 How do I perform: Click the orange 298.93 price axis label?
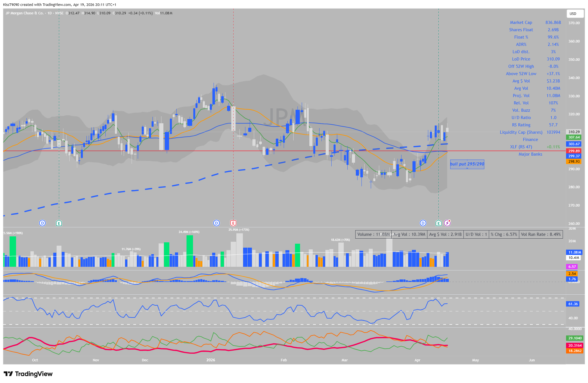click(574, 162)
